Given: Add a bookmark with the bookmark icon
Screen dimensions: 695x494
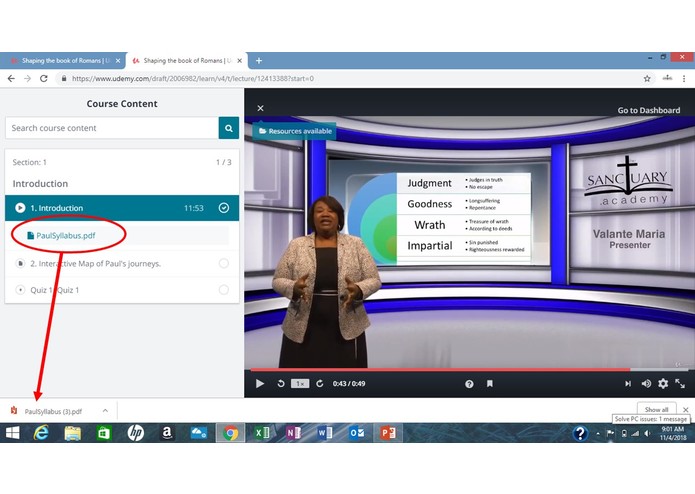Looking at the screenshot, I should pos(489,384).
